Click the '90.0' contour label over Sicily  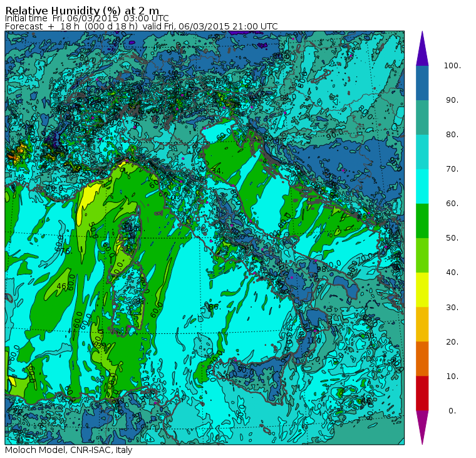tap(246, 370)
